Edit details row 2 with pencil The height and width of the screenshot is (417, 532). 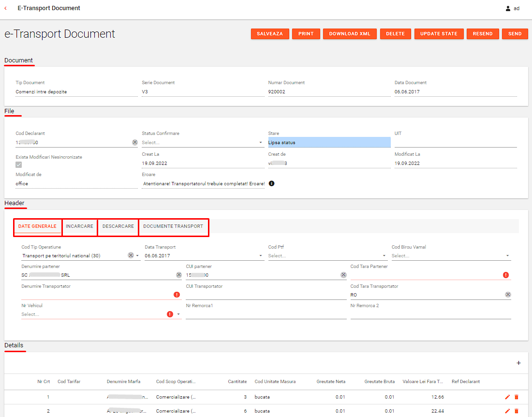click(x=507, y=411)
